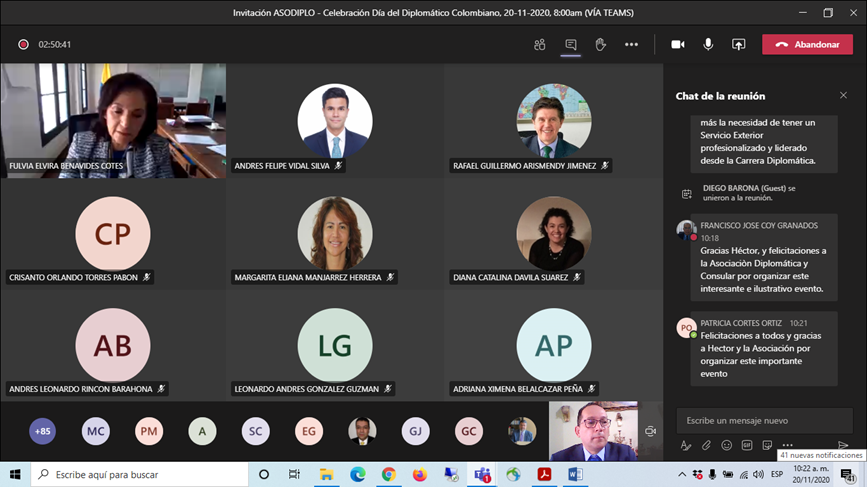Select the GJ participant avatar
The image size is (867, 487).
pos(415,431)
